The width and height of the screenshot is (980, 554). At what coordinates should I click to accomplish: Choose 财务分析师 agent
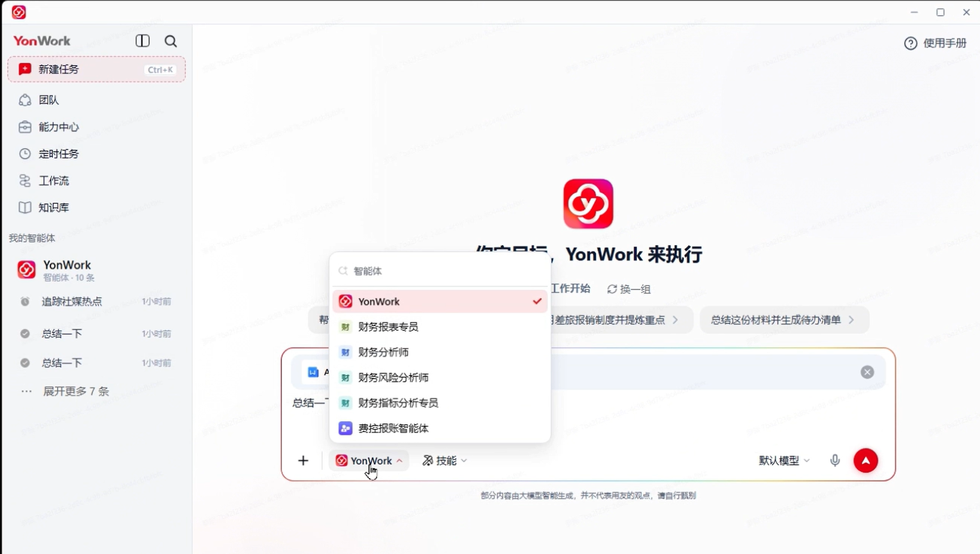(440, 352)
